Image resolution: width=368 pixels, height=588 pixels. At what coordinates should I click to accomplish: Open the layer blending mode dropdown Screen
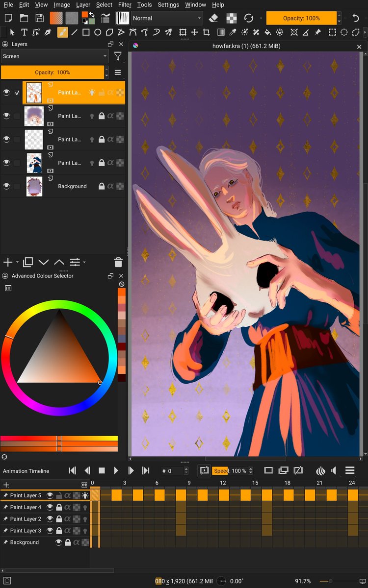[x=54, y=56]
